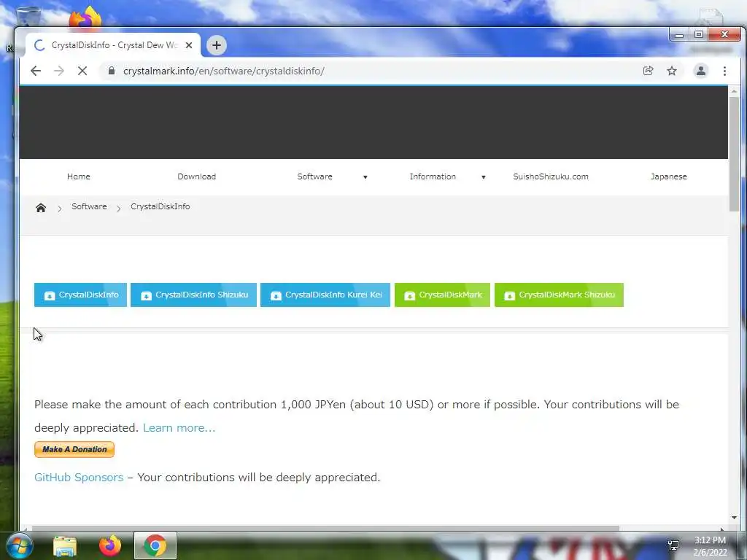This screenshot has width=747, height=560.
Task: Open Chrome profile avatar menu
Action: click(701, 71)
